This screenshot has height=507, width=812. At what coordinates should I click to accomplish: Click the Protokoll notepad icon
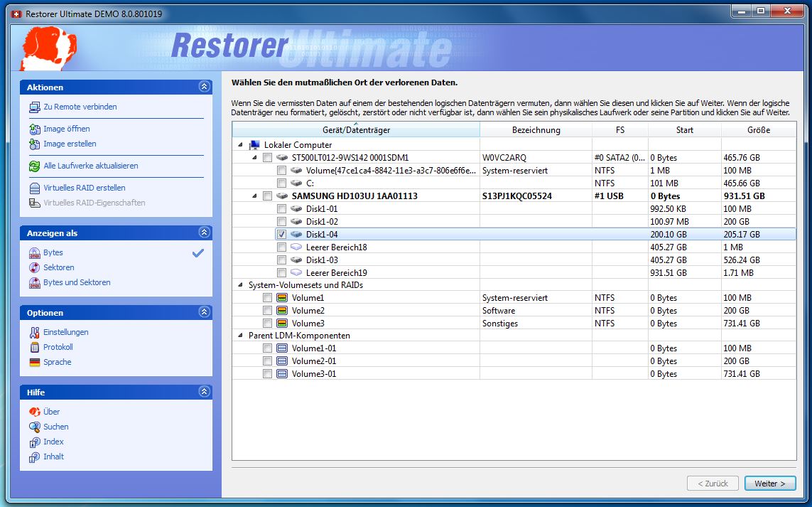coord(35,347)
